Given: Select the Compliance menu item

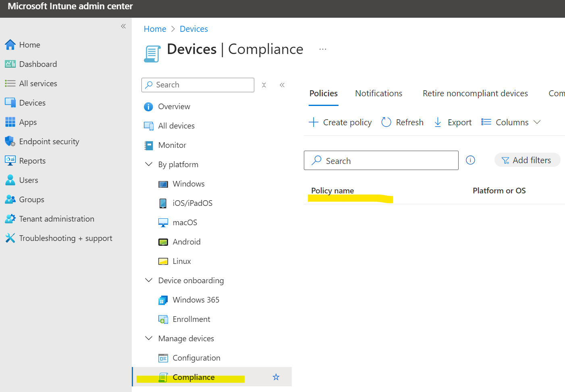Looking at the screenshot, I should pos(212,377).
